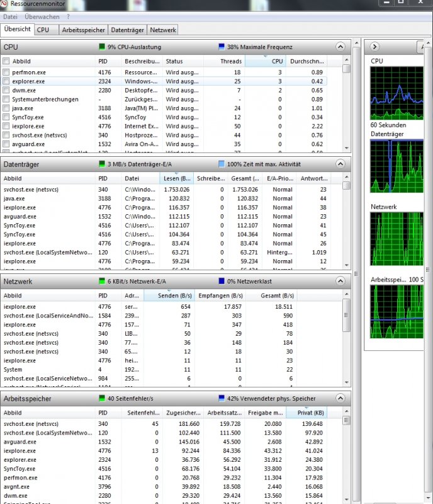Click the Ressourcenmonitor title bar icon
The height and width of the screenshot is (504, 433).
pyautogui.click(x=6, y=5)
